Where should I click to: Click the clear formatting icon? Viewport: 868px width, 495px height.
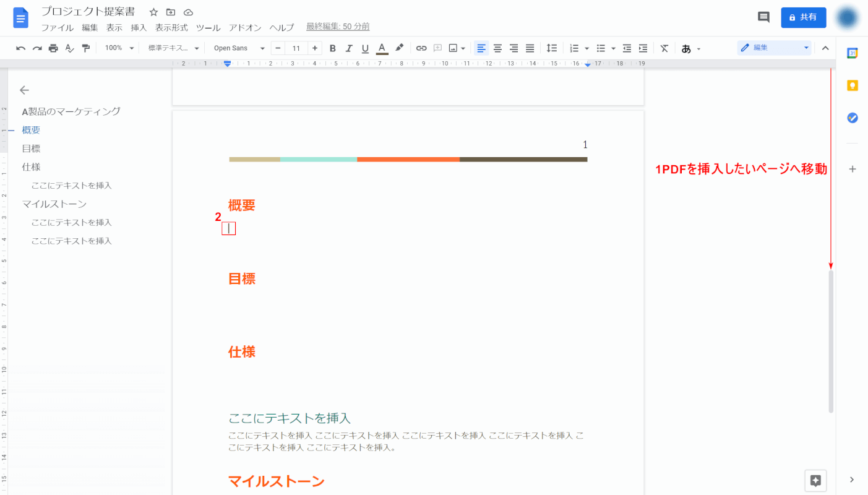[664, 48]
